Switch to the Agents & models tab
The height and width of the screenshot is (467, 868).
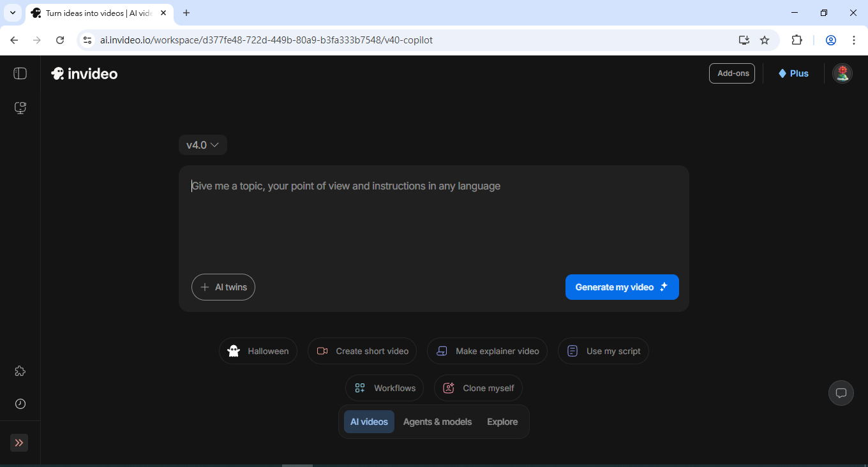coord(437,422)
